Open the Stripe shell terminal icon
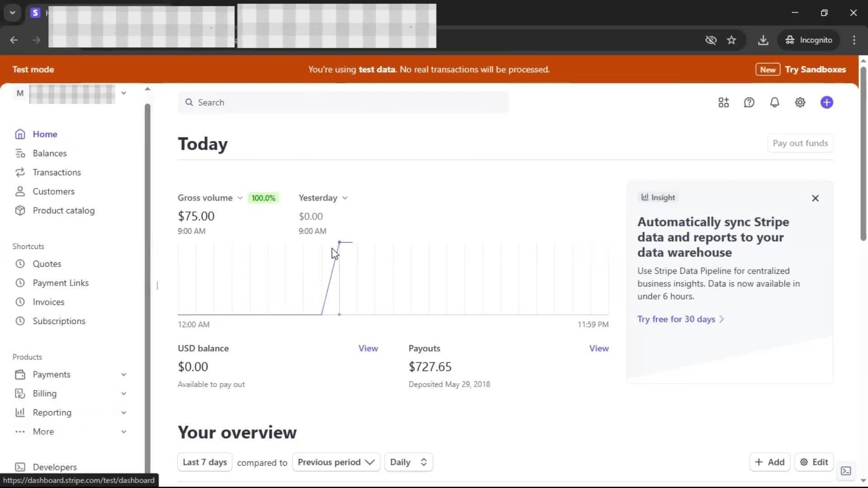 (846, 471)
